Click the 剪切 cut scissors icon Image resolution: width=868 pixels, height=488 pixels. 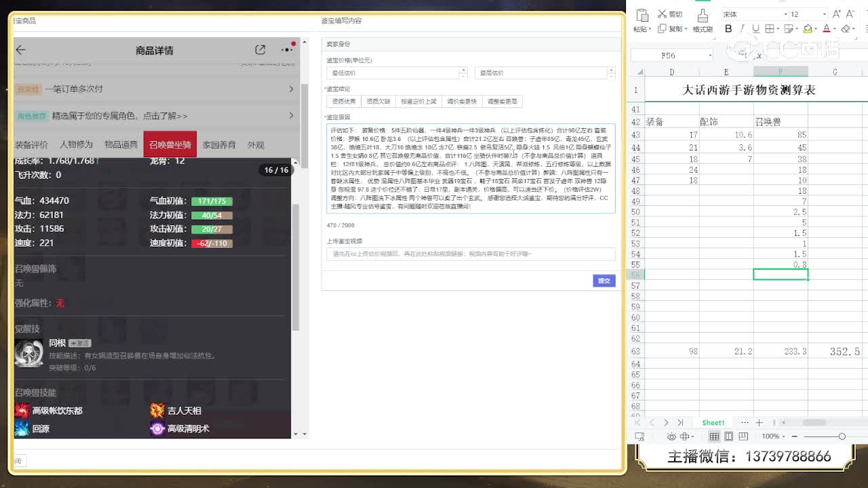[661, 14]
